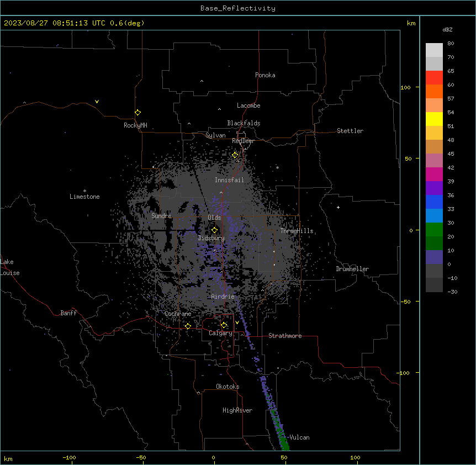Click the 0.6(deg) elevation angle text
Viewport: 476px width, 465px height.
[127, 23]
